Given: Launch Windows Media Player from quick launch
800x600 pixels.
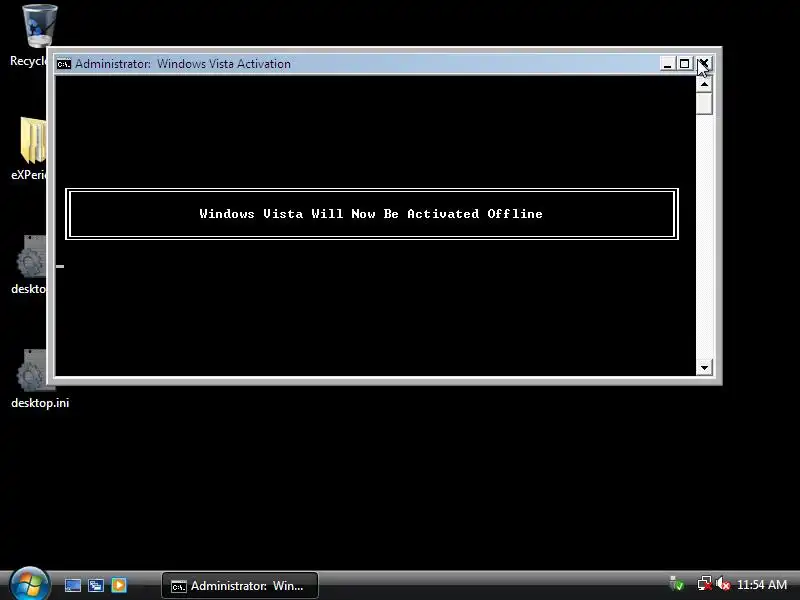Looking at the screenshot, I should click(x=119, y=585).
